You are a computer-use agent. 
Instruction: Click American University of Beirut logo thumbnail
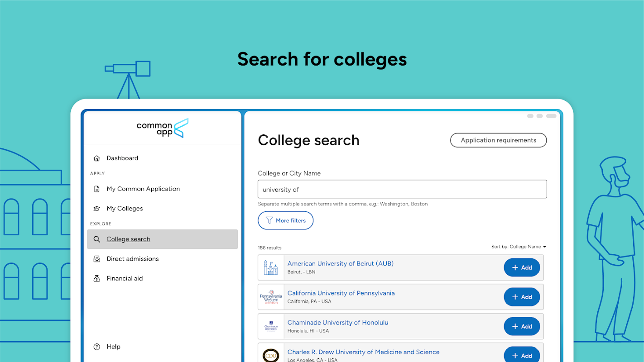(x=271, y=267)
